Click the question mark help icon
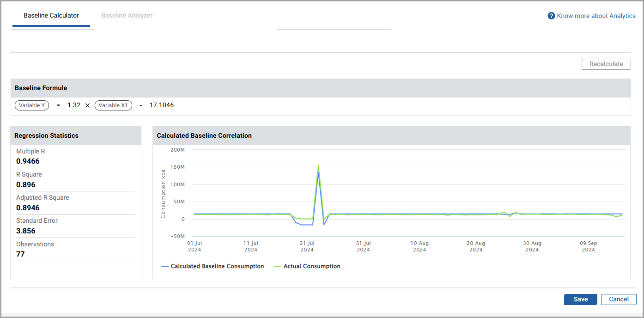The width and height of the screenshot is (644, 318). pos(551,16)
